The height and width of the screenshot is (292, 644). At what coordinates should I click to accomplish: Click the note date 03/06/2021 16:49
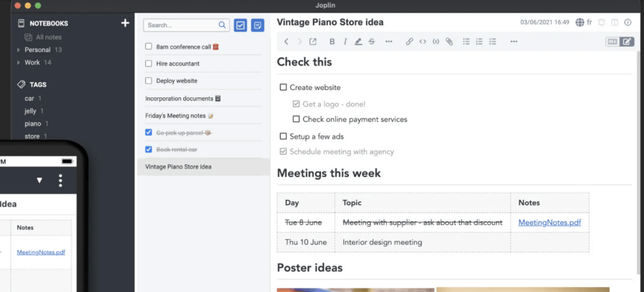(x=545, y=22)
